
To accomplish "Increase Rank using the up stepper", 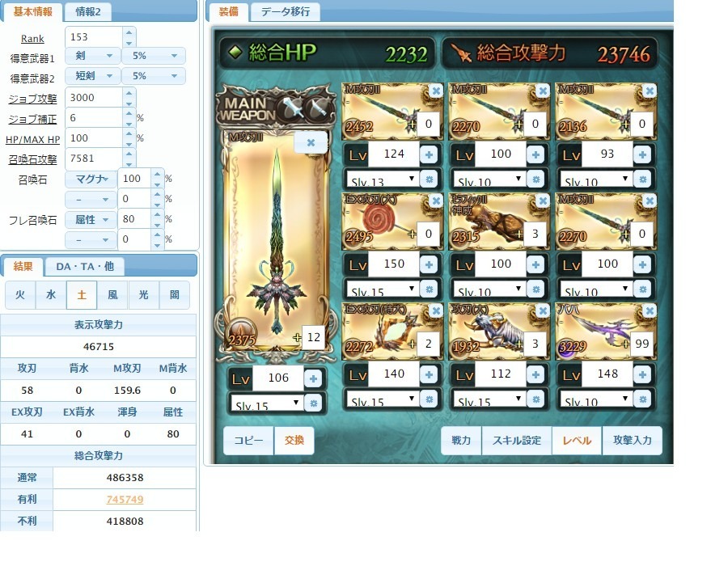I will coord(129,32).
